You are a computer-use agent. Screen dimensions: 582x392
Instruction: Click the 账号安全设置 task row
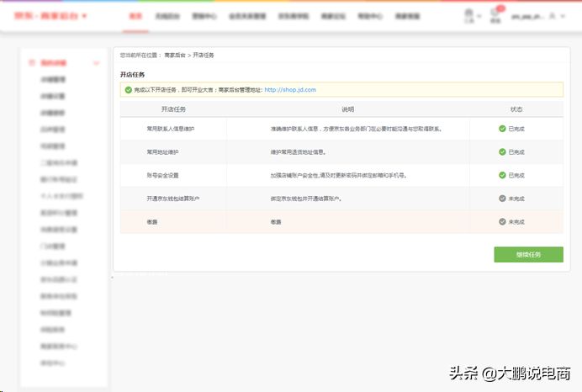click(x=341, y=175)
